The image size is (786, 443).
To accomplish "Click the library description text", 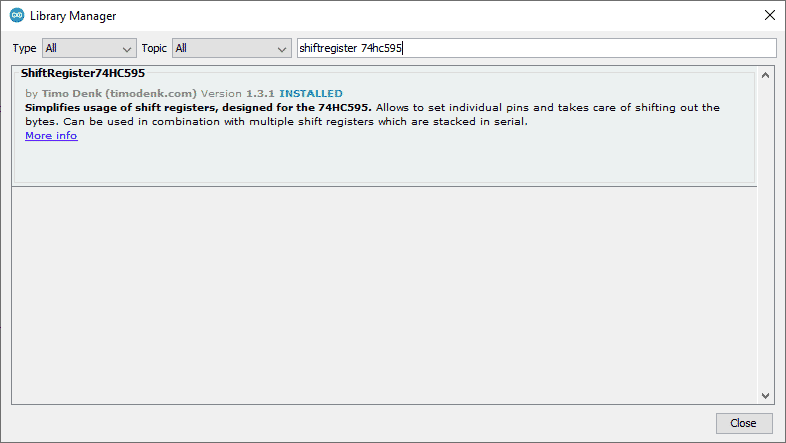I will pyautogui.click(x=372, y=114).
